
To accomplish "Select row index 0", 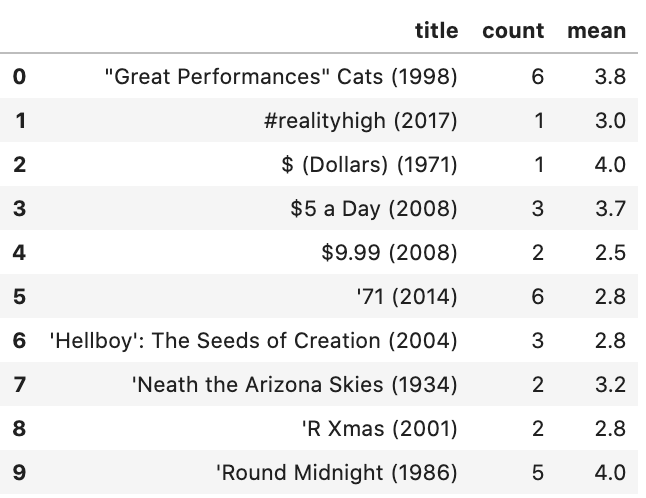I will [19, 77].
